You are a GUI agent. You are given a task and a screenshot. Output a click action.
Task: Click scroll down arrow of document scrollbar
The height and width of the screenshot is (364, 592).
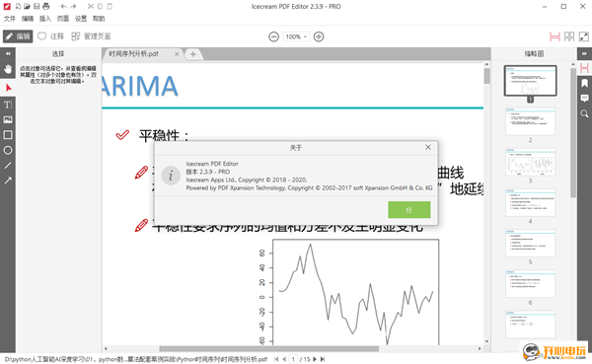tap(486, 341)
